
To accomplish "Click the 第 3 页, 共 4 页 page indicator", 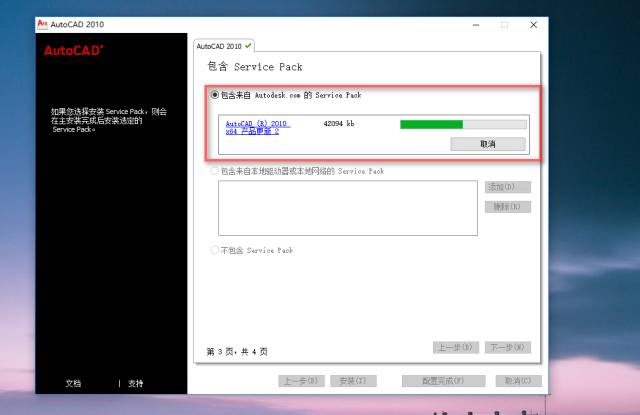I will [x=237, y=351].
